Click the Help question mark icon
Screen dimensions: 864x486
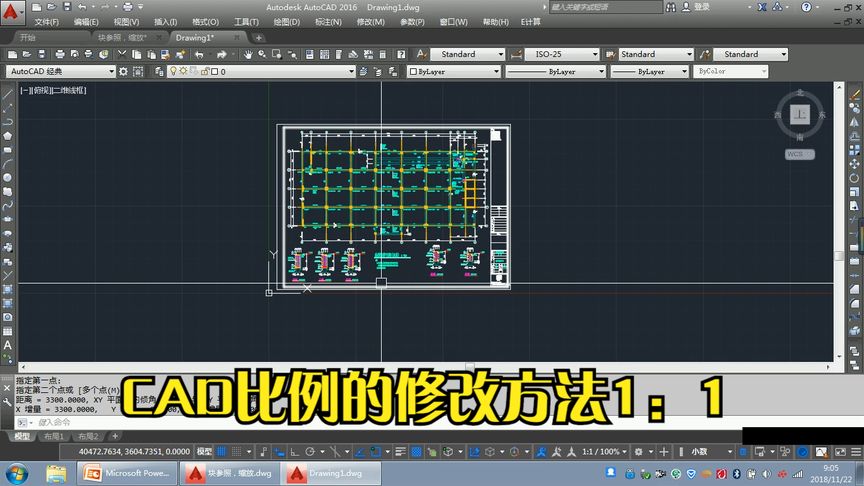(401, 54)
